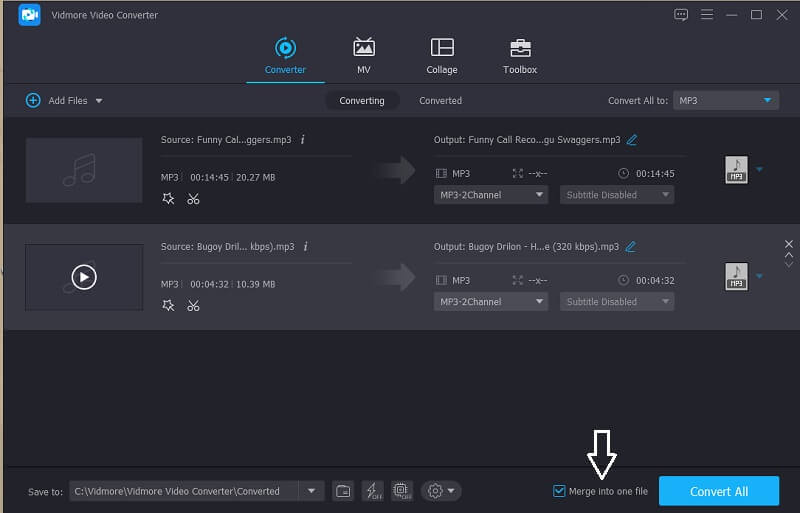
Task: Show info for Bugoy Drilon source file
Action: tap(304, 246)
